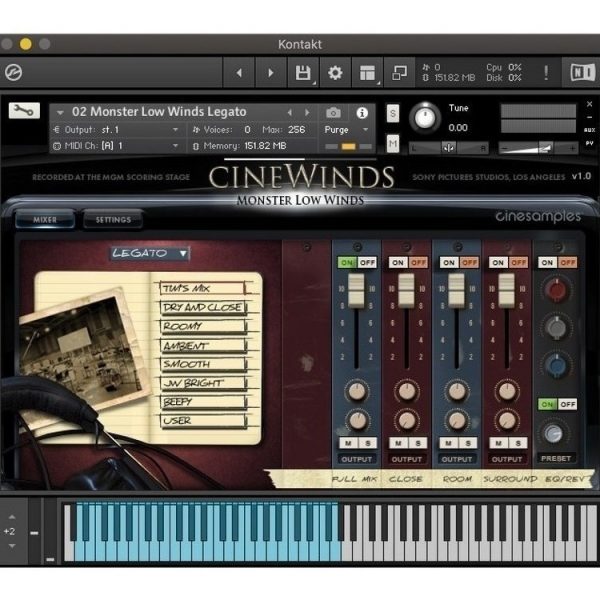Close the instrument with X icon
Image resolution: width=600 pixels, height=600 pixels.
click(x=589, y=104)
